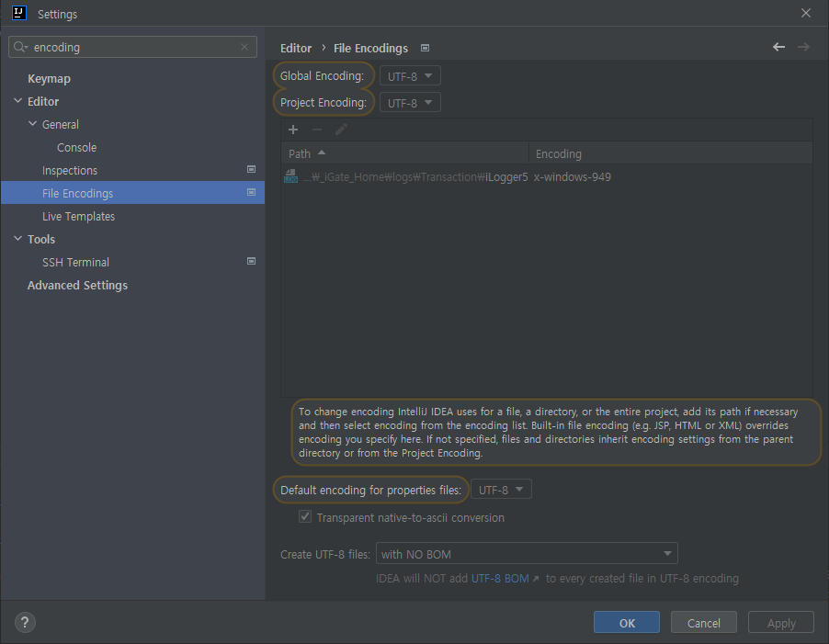Open the Project Encoding dropdown
The width and height of the screenshot is (829, 644).
click(410, 103)
